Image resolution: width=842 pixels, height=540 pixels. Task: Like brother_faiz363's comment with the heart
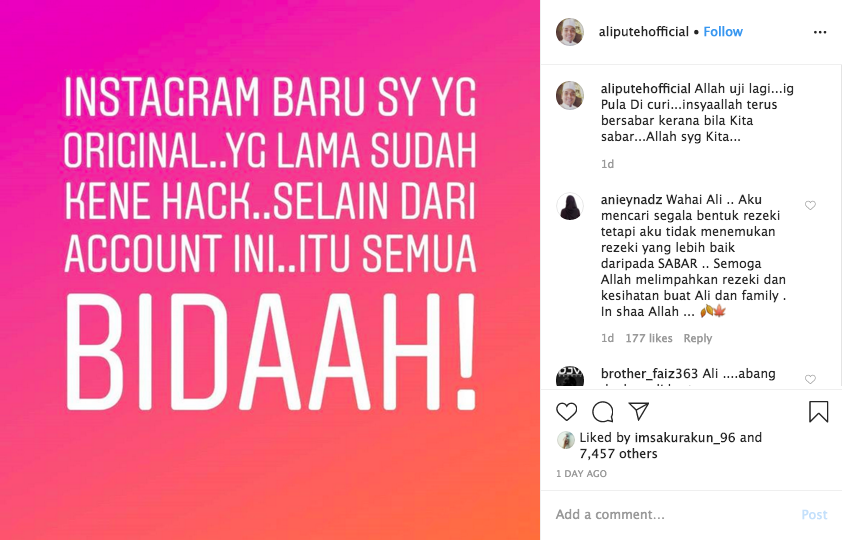810,379
